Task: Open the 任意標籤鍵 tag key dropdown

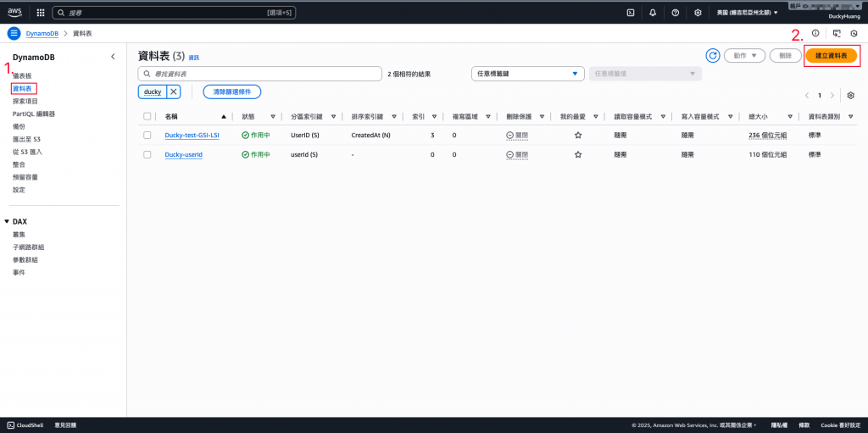Action: pos(527,74)
